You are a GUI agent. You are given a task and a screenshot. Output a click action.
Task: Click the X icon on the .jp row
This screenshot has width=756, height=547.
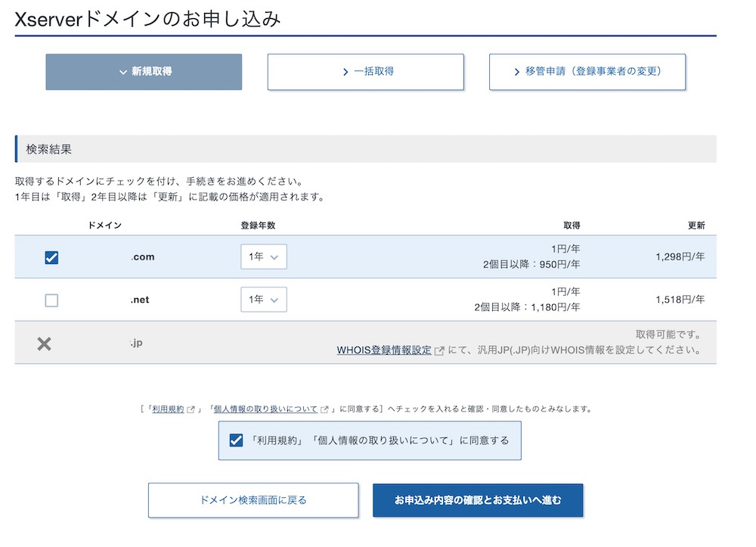[x=44, y=344]
